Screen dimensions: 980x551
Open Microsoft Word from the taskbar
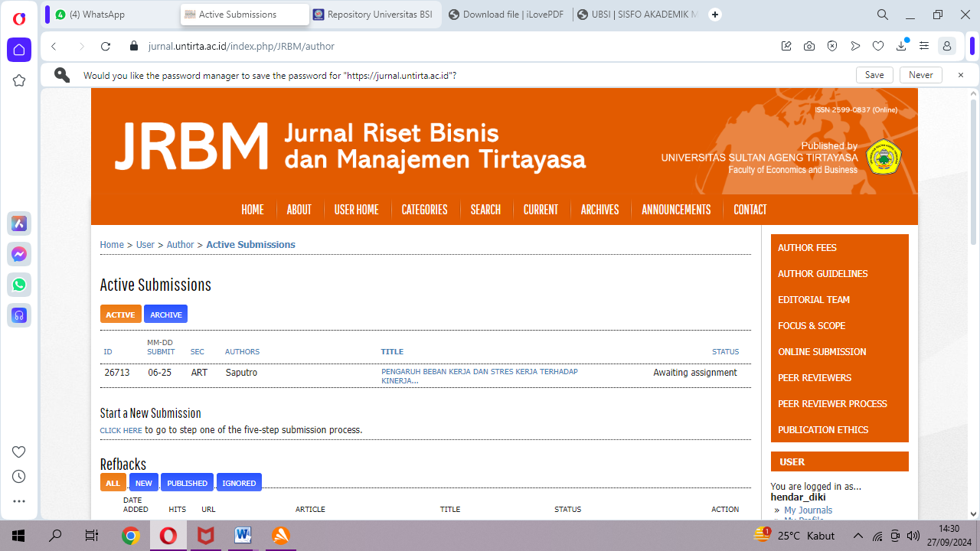tap(243, 536)
